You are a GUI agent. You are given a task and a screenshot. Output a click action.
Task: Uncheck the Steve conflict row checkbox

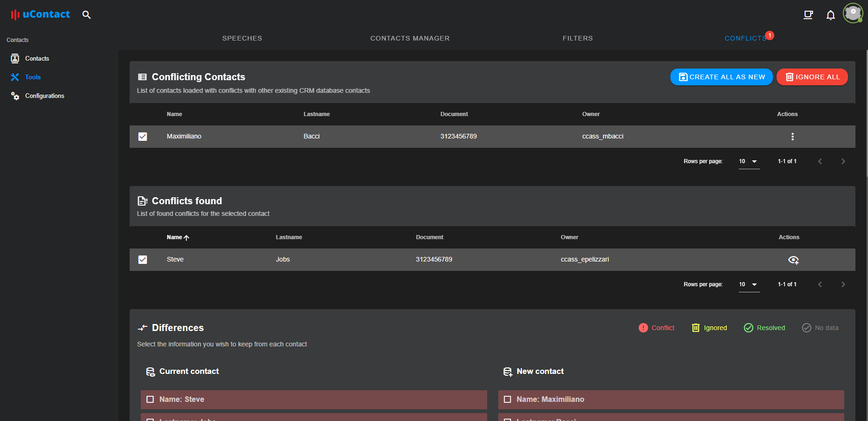(x=143, y=260)
